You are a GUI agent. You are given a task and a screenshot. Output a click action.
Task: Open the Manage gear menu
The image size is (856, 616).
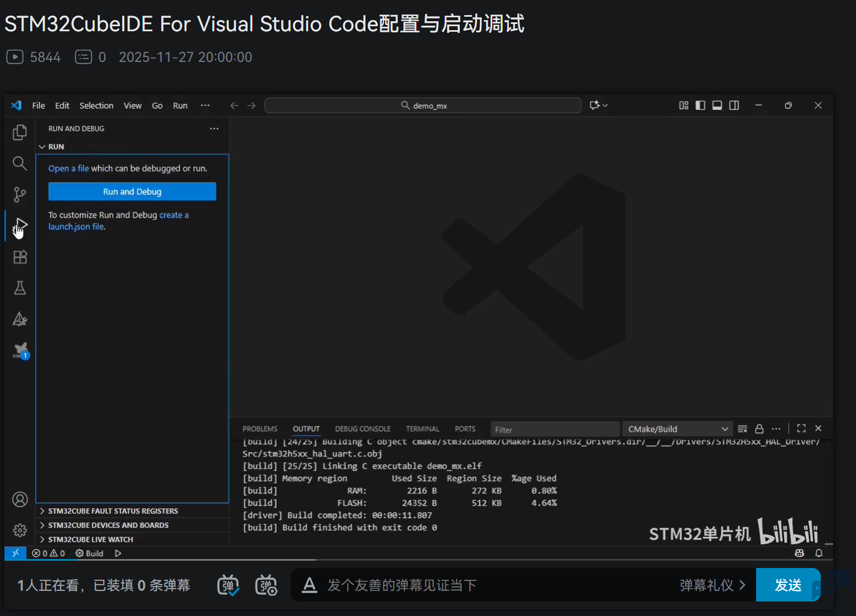coord(20,530)
